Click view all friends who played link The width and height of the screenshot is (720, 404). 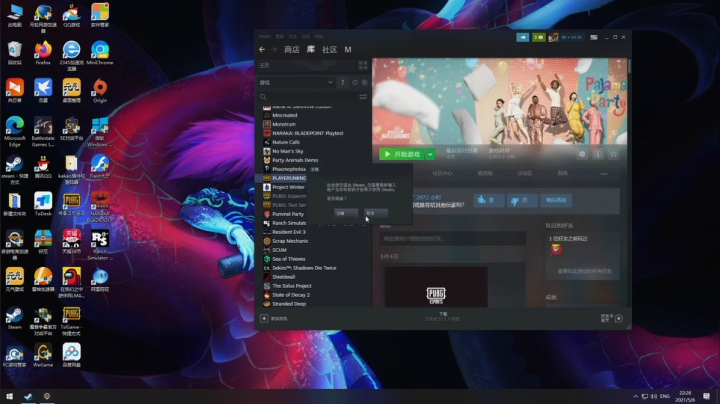(x=584, y=271)
